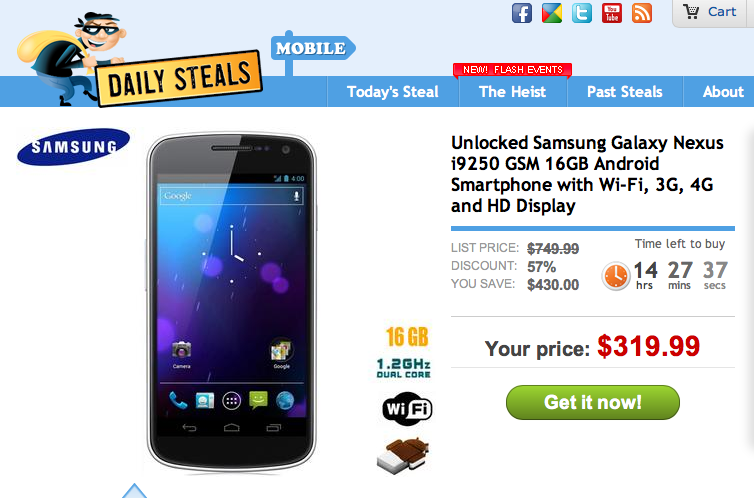
Task: Select the Mobile signpost badge
Action: 313,48
